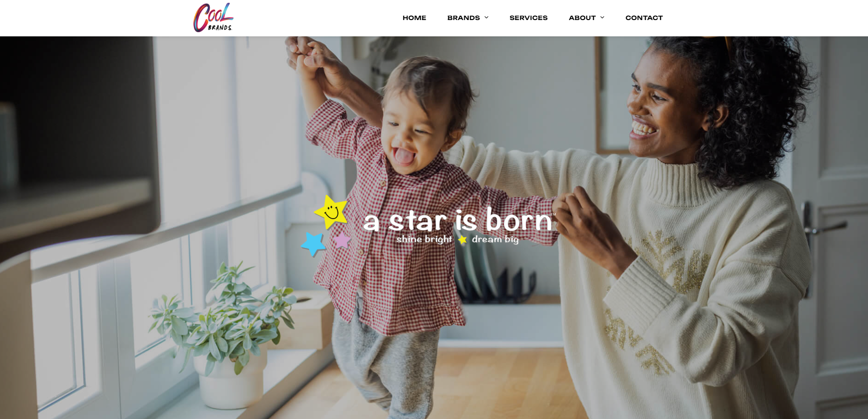Open the SERVICES page
868x419 pixels.
click(x=529, y=18)
